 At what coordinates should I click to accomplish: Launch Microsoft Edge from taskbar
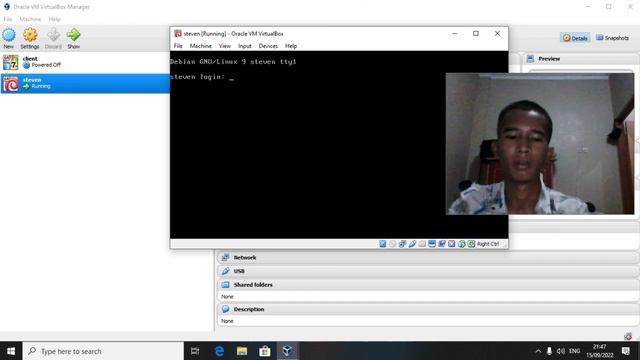point(219,351)
